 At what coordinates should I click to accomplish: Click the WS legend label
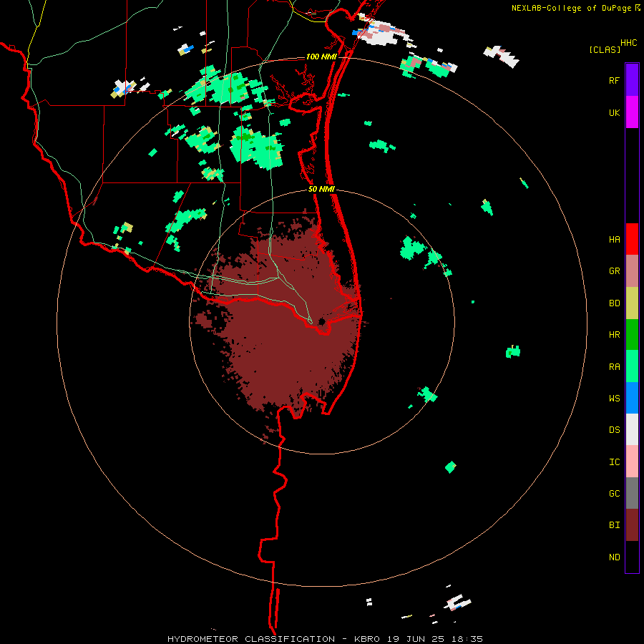[x=614, y=399]
